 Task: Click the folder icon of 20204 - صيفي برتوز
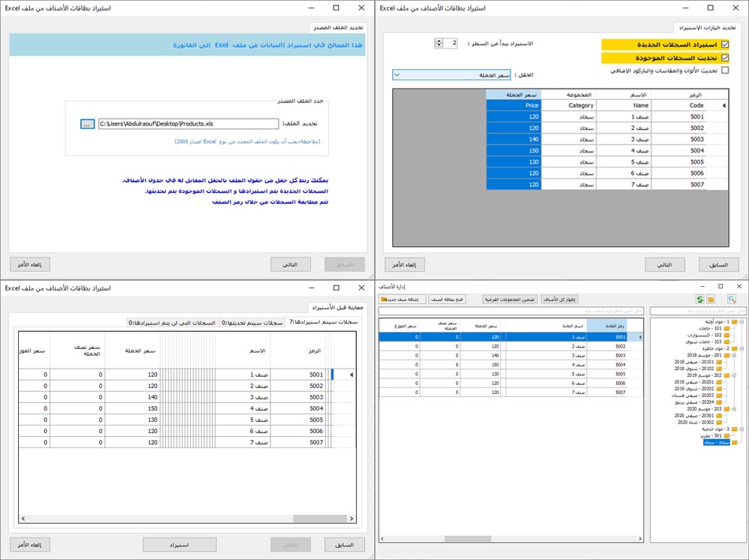coord(719,402)
